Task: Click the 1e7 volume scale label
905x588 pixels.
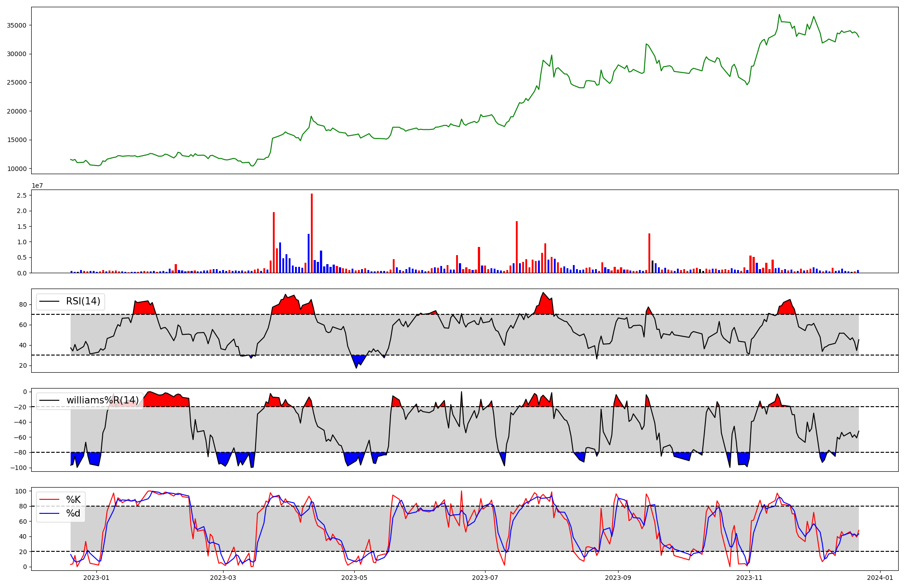Action: pos(37,185)
